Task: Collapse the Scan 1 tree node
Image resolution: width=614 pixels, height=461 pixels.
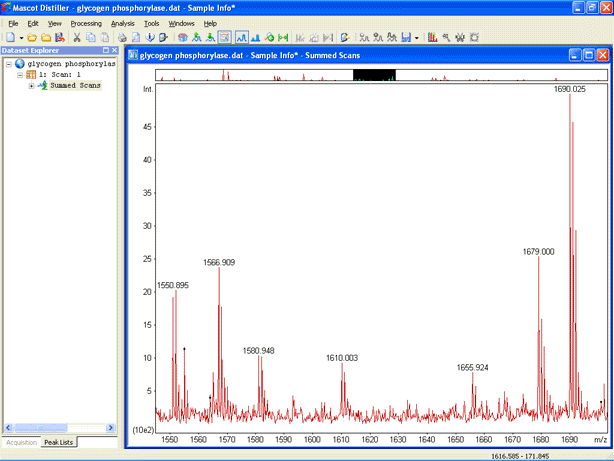Action: tap(20, 75)
